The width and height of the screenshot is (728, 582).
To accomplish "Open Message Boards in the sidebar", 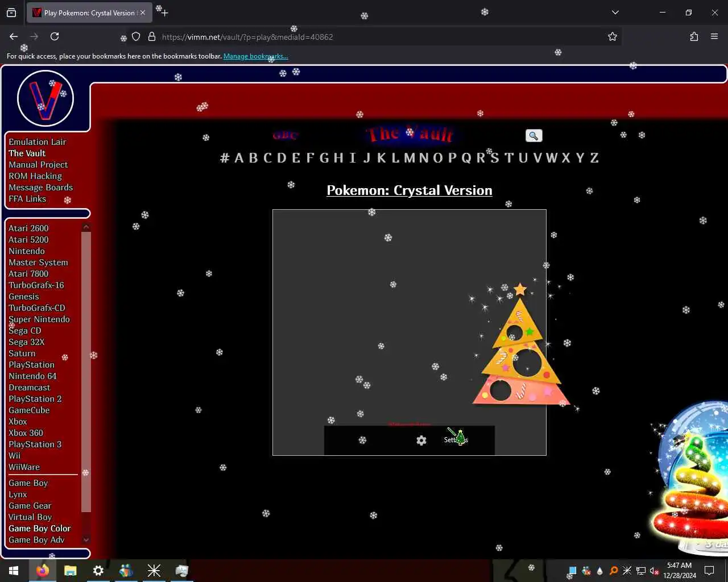I will (41, 188).
